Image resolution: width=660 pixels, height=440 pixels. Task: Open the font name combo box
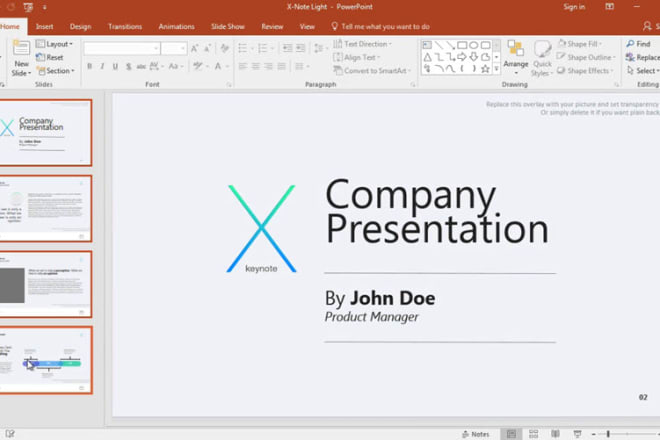(122, 48)
